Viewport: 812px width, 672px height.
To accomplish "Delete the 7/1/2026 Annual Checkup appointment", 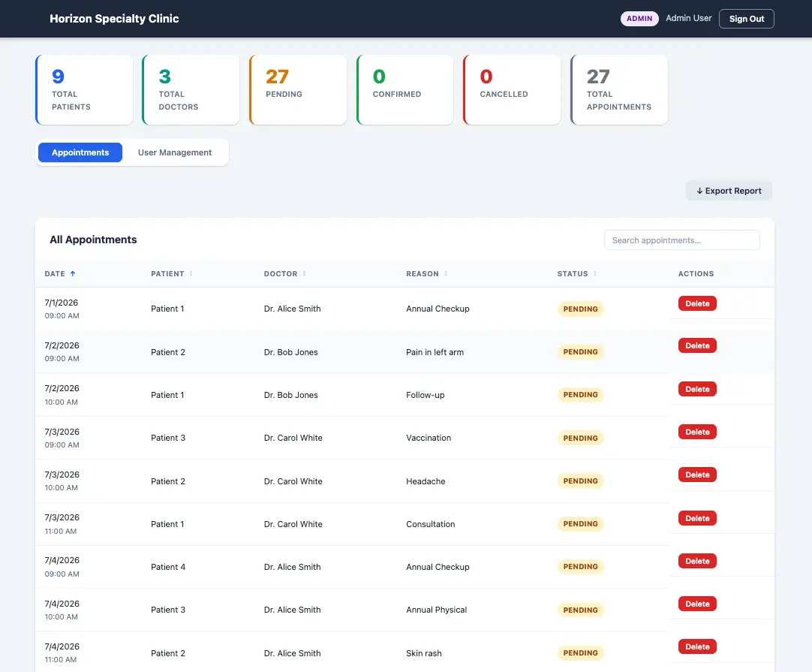I will [697, 303].
